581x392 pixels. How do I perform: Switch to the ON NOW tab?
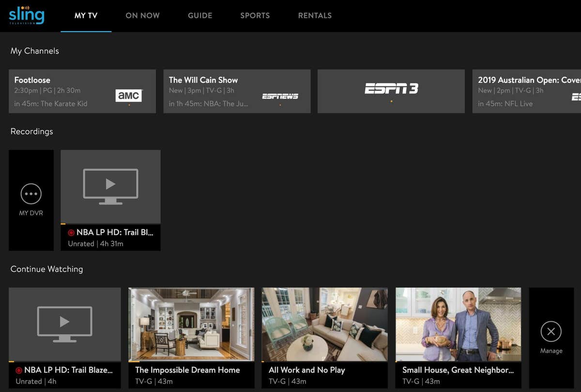[142, 15]
